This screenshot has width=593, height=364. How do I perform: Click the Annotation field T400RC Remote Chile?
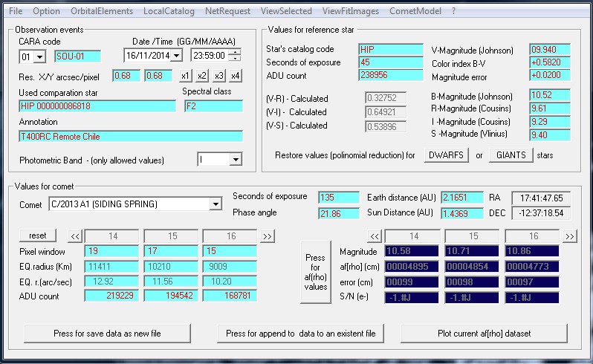coord(131,137)
